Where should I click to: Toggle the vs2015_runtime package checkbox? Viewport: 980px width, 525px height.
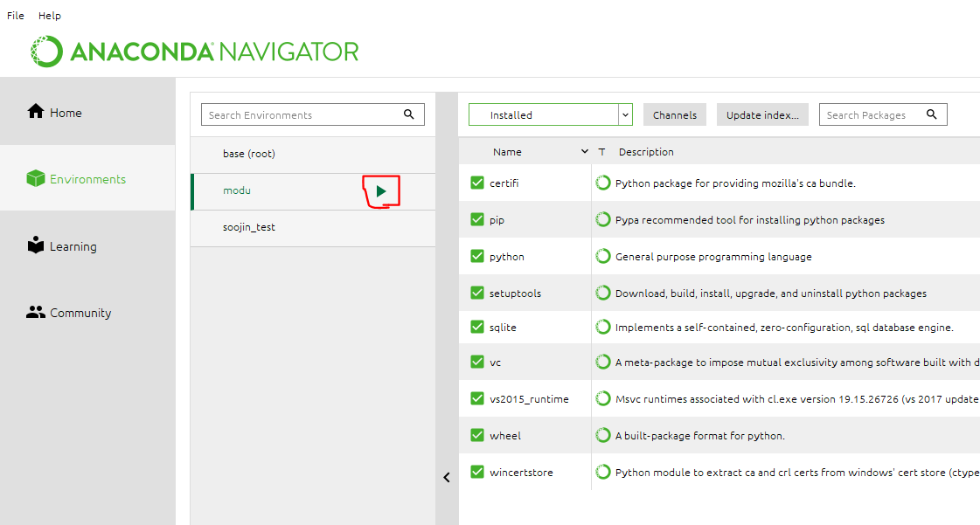pos(476,398)
